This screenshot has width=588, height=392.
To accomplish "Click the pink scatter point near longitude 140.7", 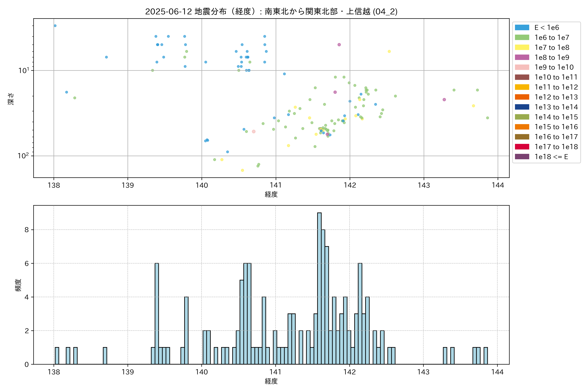I will point(253,131).
